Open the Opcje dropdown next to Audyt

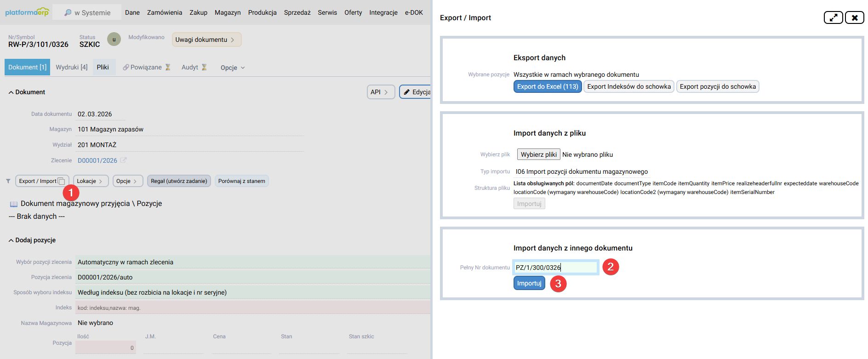(232, 68)
